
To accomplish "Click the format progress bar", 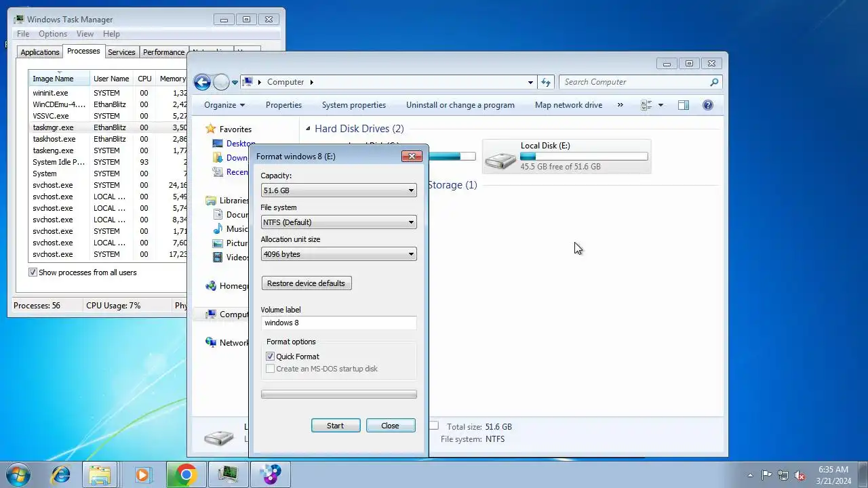I will point(338,394).
